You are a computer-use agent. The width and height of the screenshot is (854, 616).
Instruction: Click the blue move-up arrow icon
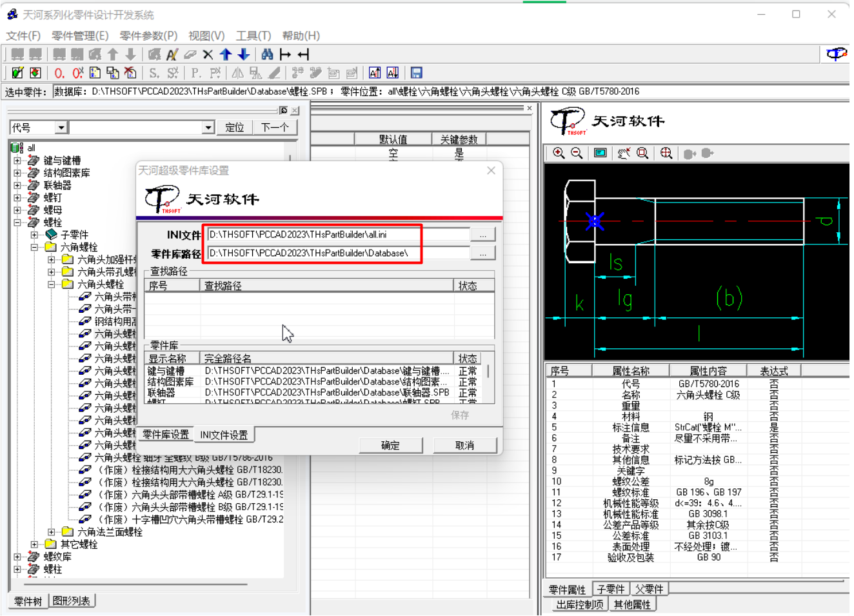226,55
